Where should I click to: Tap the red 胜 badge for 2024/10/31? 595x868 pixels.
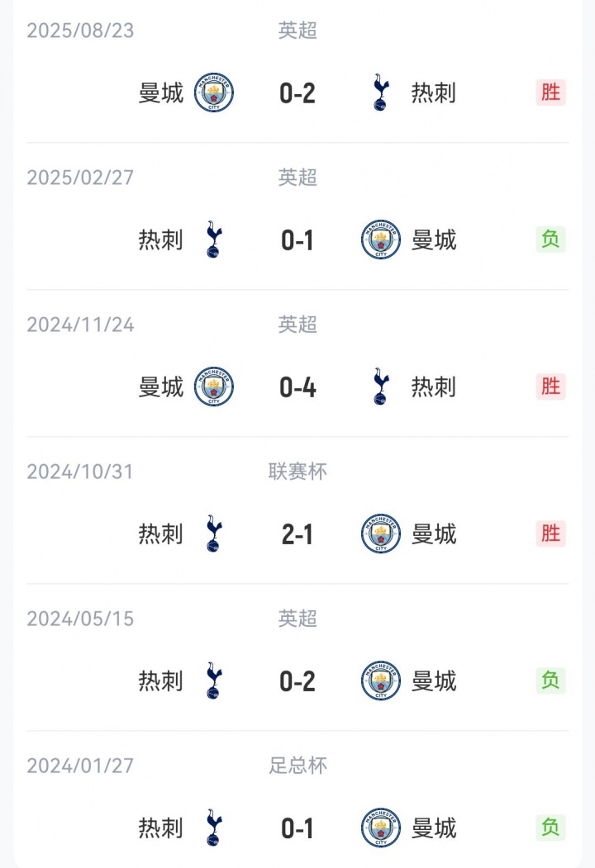tap(550, 534)
